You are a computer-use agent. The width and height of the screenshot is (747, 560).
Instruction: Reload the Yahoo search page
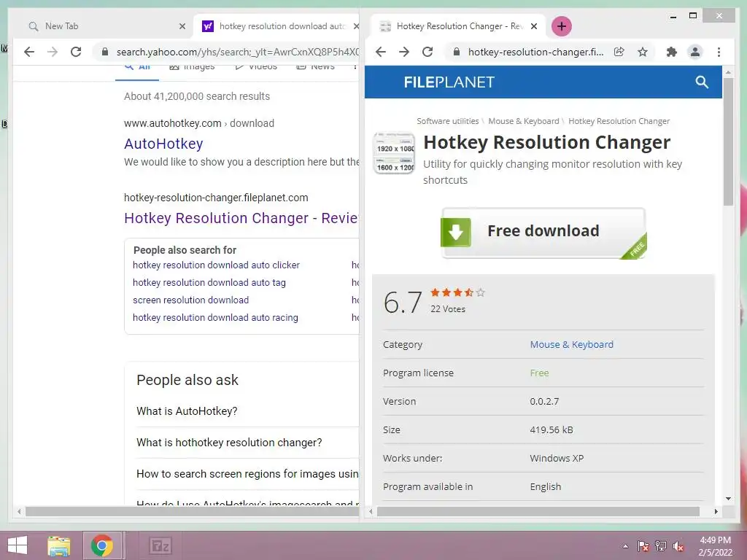click(76, 52)
